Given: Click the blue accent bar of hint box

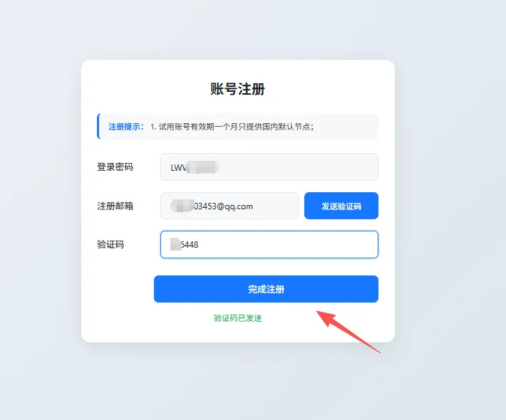Looking at the screenshot, I should tap(98, 126).
